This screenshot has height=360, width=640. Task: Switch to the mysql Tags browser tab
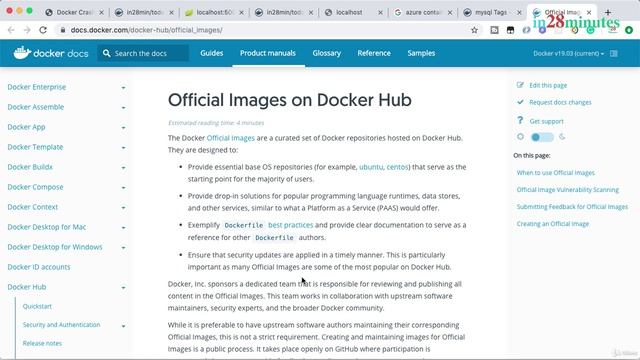click(491, 12)
